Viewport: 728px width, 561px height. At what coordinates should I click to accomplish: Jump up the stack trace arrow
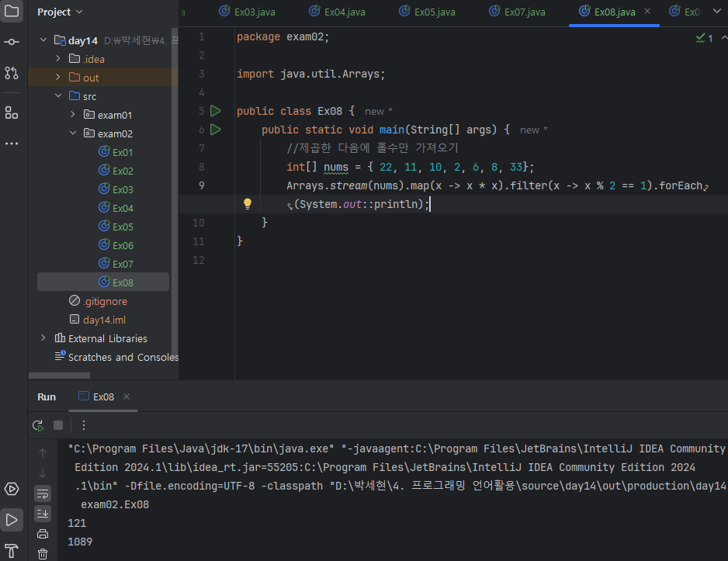click(x=43, y=452)
